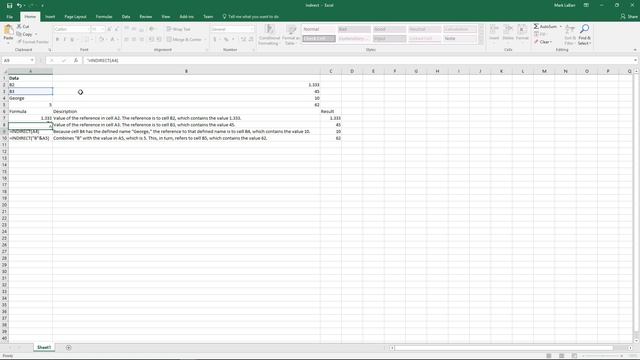Click the Share button
The height and width of the screenshot is (360, 640).
coord(629,17)
